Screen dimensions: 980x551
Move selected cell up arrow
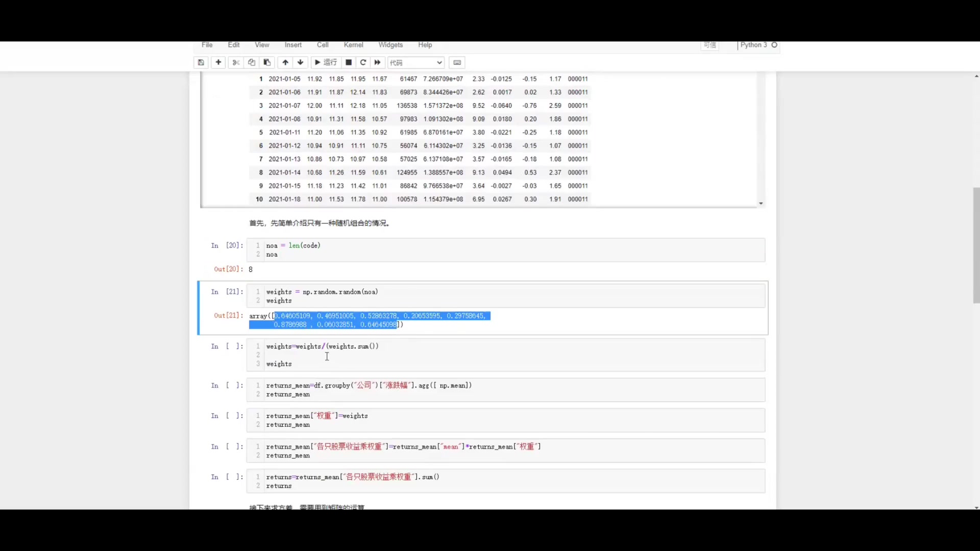(x=285, y=62)
